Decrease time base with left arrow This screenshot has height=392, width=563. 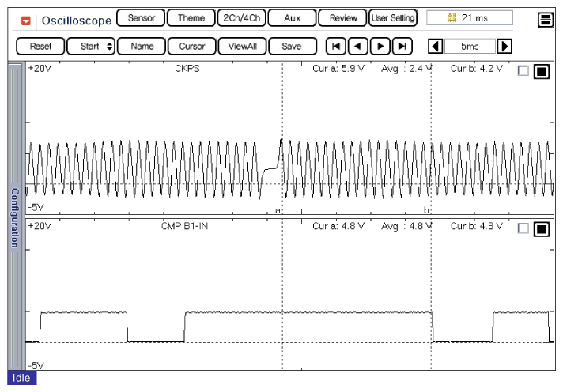click(434, 47)
